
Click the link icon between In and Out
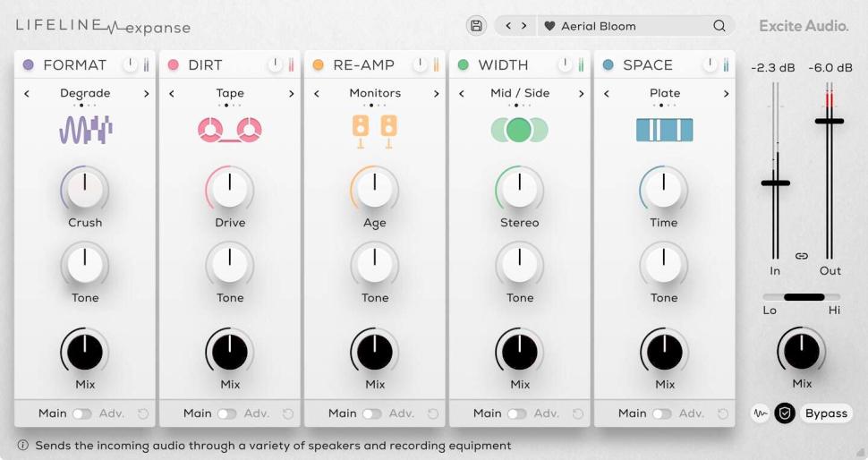[802, 256]
